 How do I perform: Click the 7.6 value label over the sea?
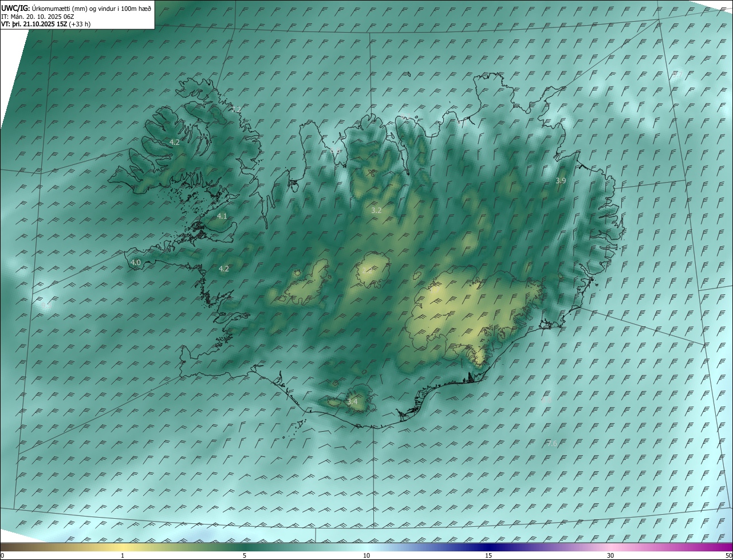(x=552, y=444)
